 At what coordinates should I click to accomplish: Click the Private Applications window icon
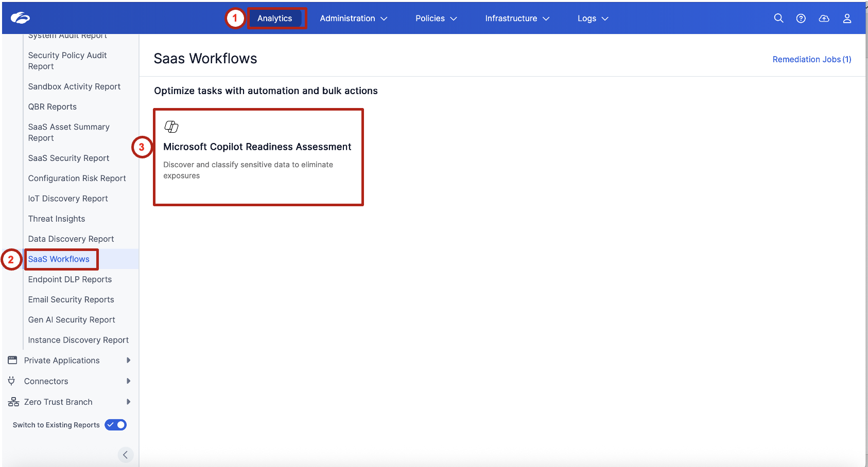12,360
